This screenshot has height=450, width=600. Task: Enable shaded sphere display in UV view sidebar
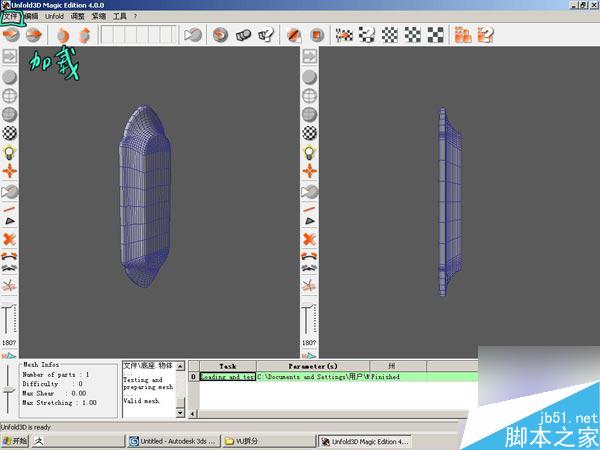310,77
